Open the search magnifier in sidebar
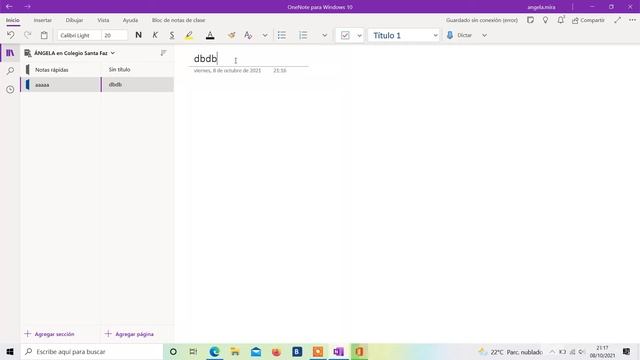 coord(10,71)
